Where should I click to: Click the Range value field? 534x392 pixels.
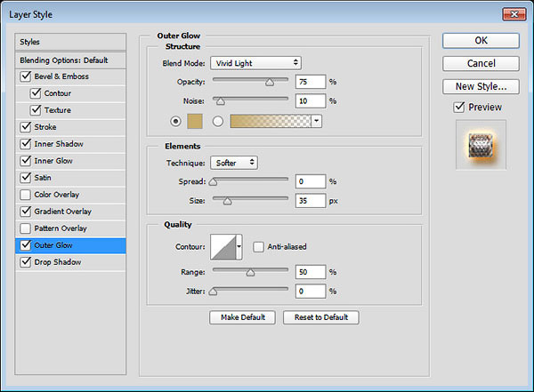311,272
